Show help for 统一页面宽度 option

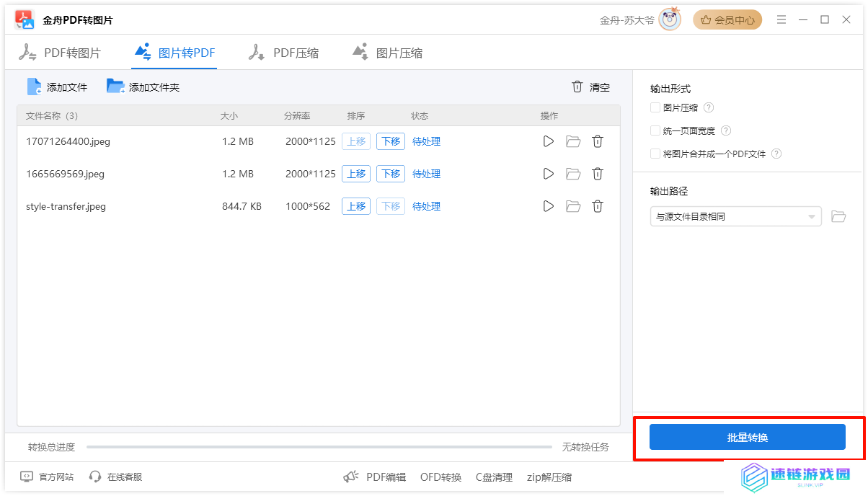pos(726,130)
